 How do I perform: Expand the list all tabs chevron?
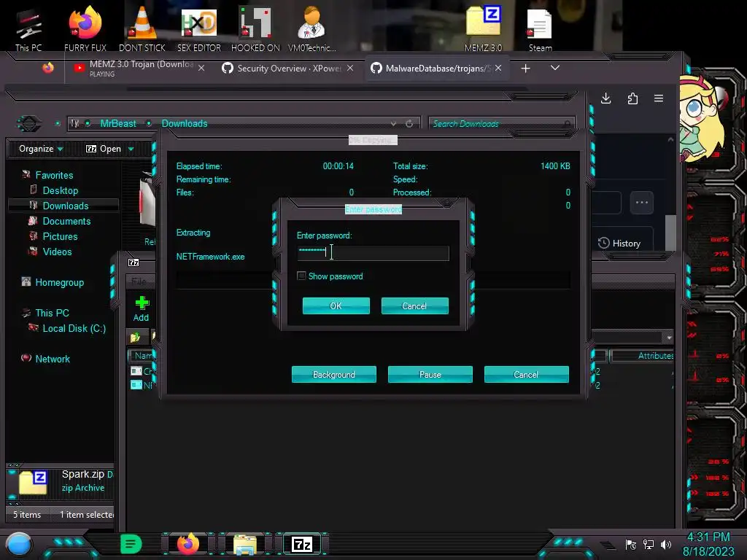pos(555,68)
